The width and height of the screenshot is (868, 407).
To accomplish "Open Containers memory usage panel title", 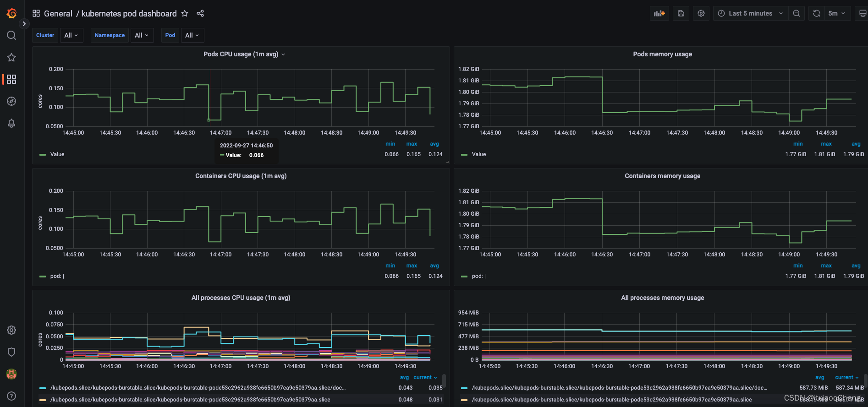I will 662,176.
